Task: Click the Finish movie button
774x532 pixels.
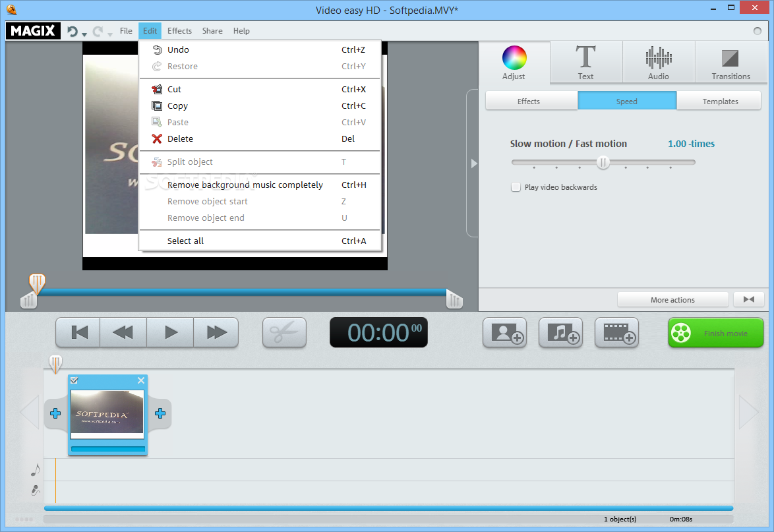Action: [716, 333]
